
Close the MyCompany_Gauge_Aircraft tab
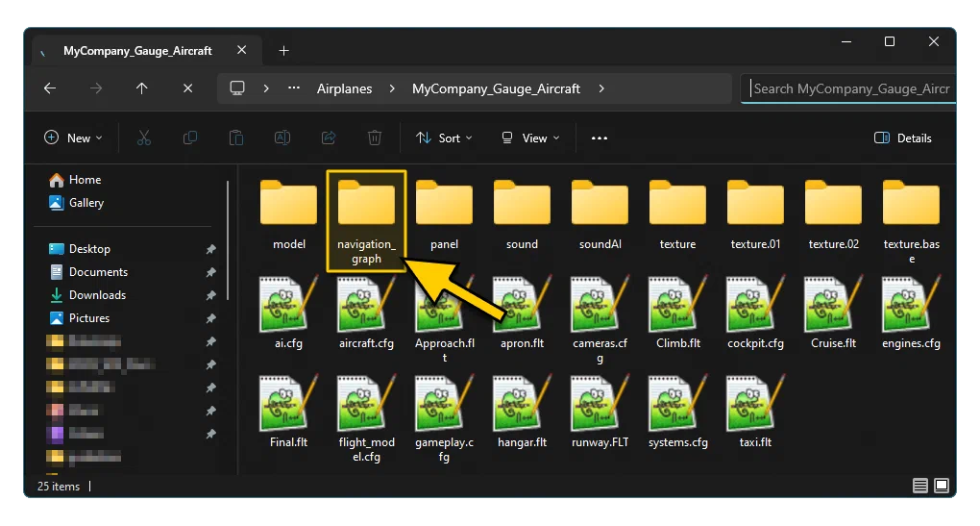tap(242, 50)
